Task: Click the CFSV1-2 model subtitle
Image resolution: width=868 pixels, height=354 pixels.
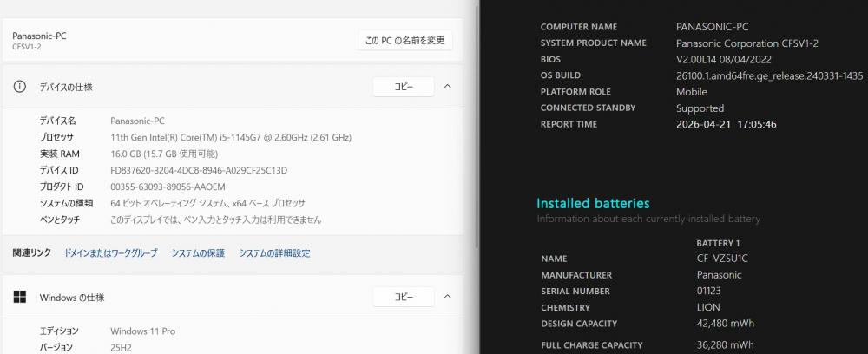Action: (27, 47)
